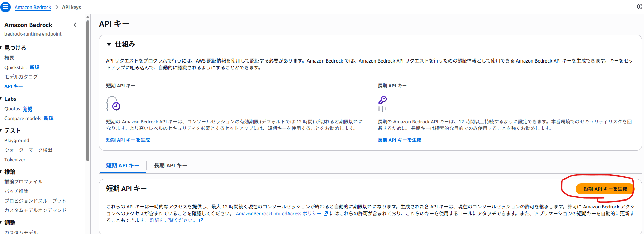The image size is (644, 234).
Task: Collapse the テスト sidebar group
Action: pyautogui.click(x=1, y=130)
